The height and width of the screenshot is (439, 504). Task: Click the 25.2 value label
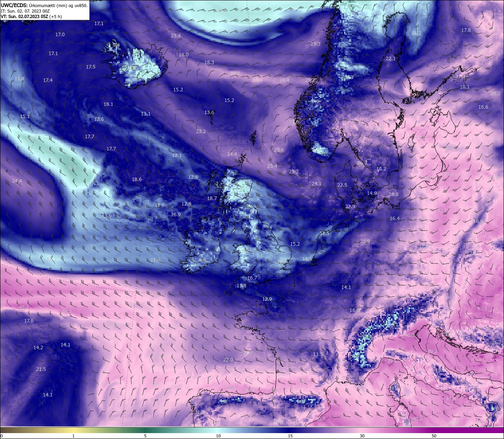tap(294, 172)
